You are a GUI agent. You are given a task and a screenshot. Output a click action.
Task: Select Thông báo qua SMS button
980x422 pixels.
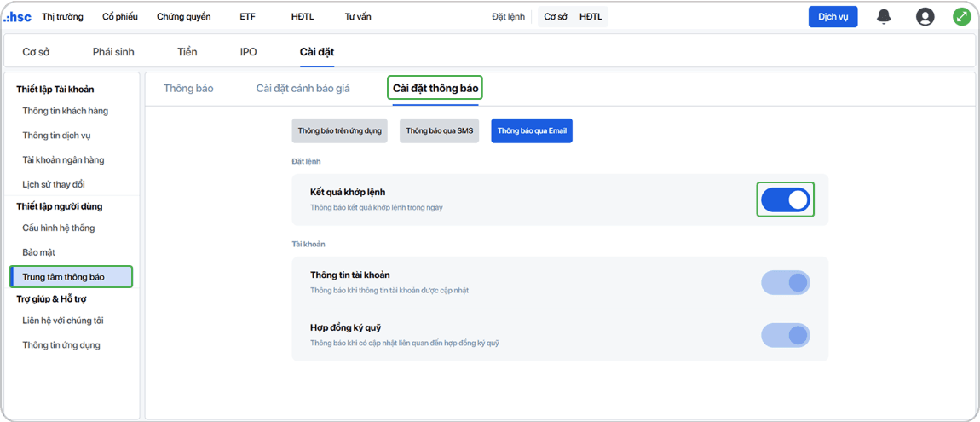click(440, 131)
